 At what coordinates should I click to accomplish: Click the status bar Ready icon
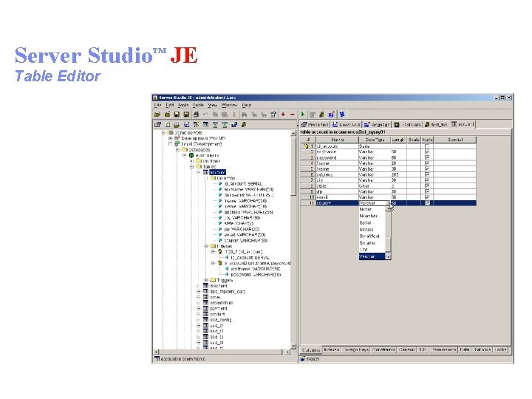point(303,359)
